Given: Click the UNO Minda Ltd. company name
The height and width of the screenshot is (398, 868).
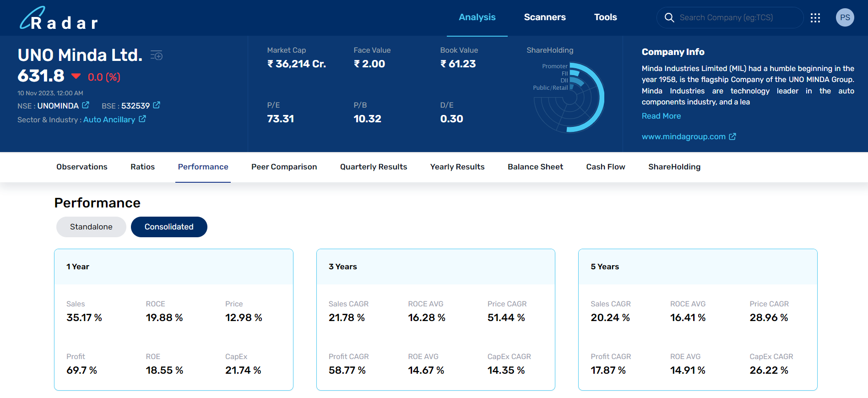Looking at the screenshot, I should click(x=80, y=55).
